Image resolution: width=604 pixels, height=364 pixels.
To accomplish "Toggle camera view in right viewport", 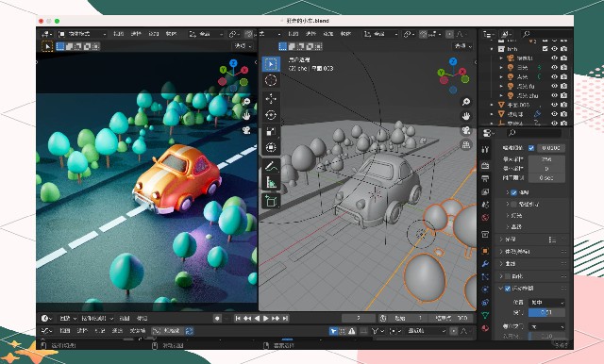I will pyautogui.click(x=466, y=130).
